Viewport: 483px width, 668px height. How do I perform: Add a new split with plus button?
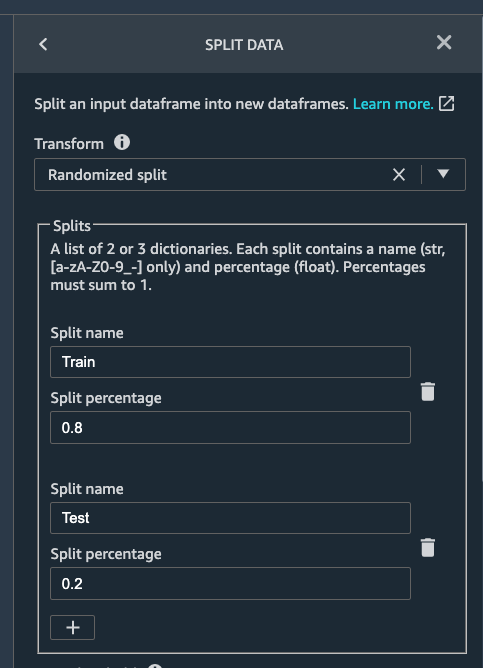click(x=72, y=628)
